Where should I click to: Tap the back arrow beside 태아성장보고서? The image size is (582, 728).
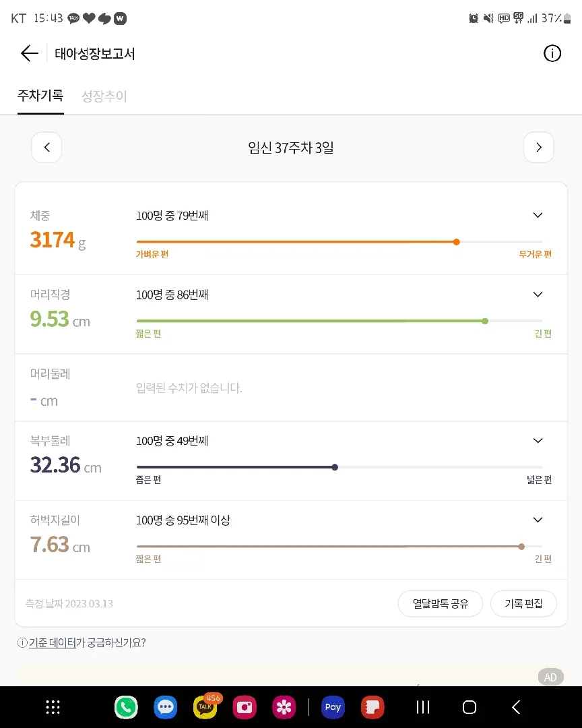(x=29, y=53)
